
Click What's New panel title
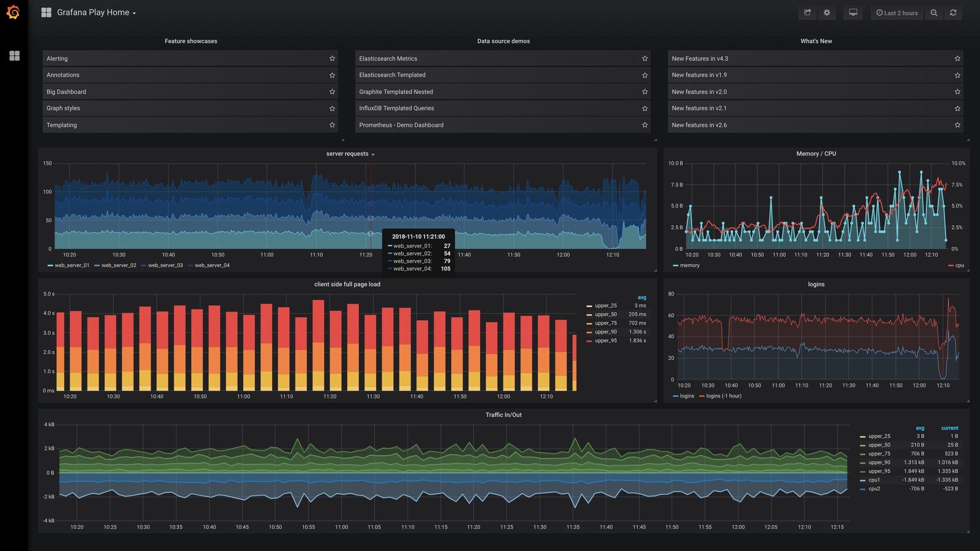816,41
